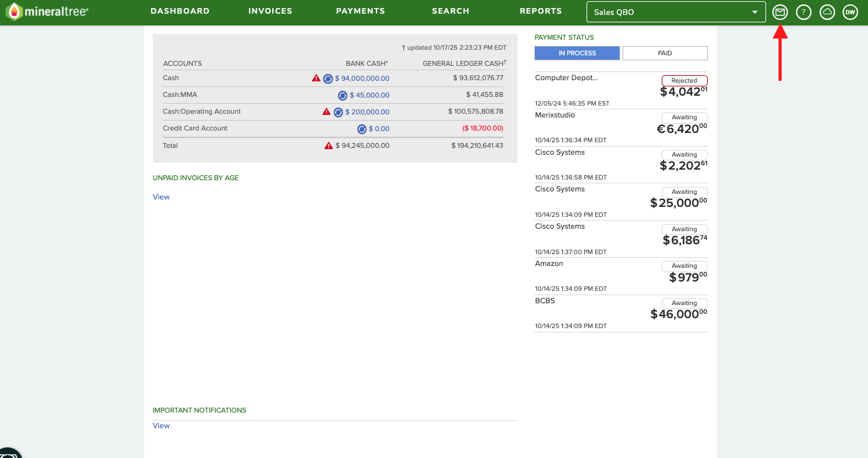Click Awaiting badge on the BCBS payment
868x458 pixels.
coord(684,303)
